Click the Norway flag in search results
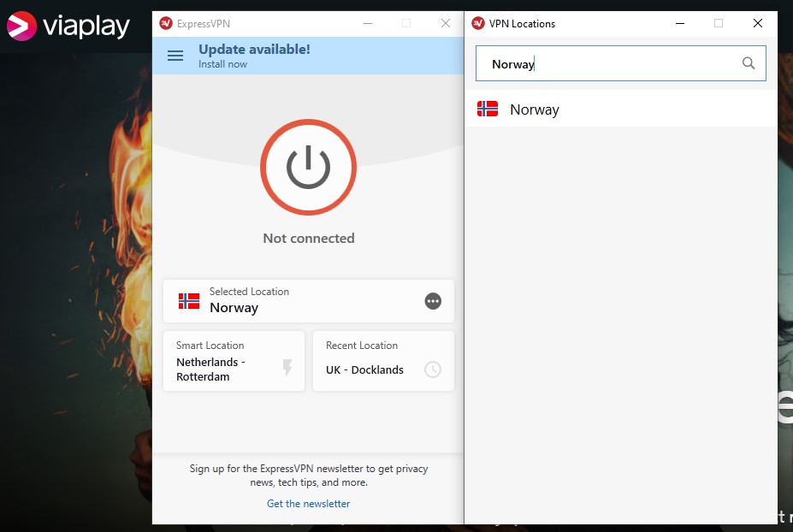 tap(488, 109)
